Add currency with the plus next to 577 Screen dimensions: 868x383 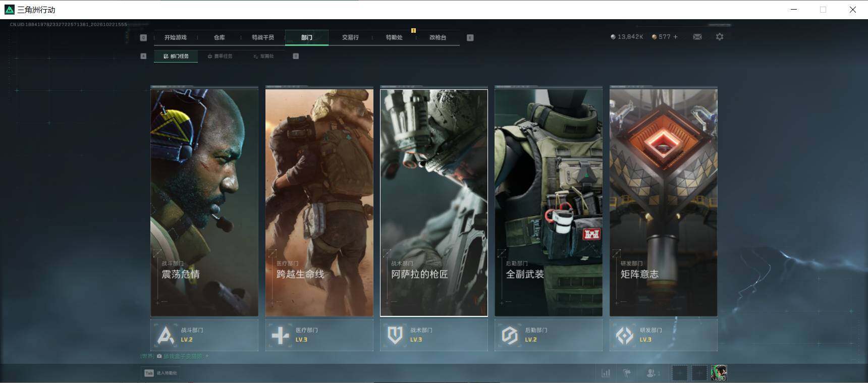676,37
